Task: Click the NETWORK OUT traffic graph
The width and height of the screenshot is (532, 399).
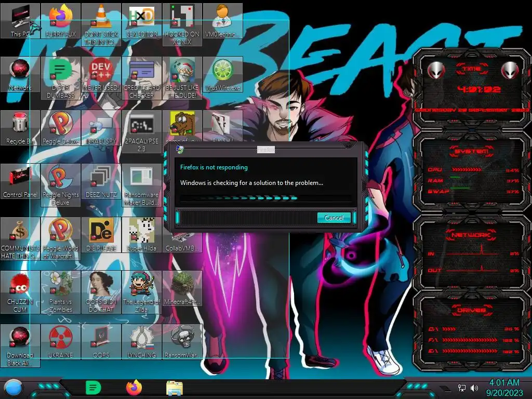Action: (x=473, y=270)
